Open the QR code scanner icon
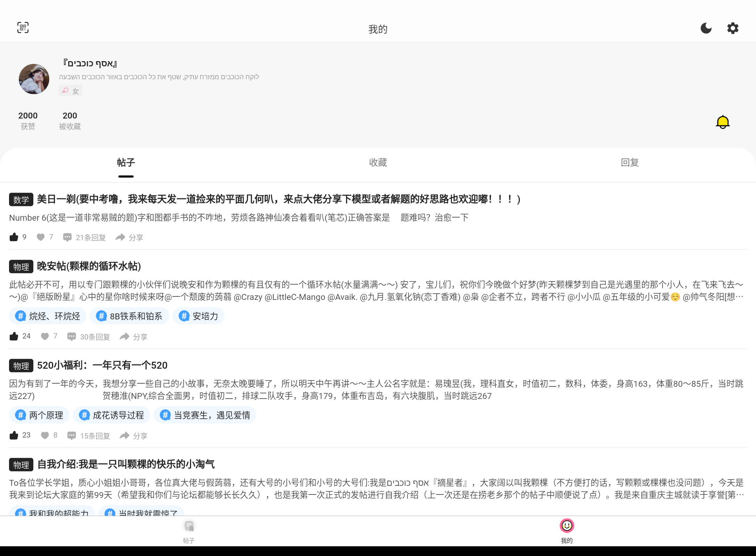756x556 pixels. 23,28
